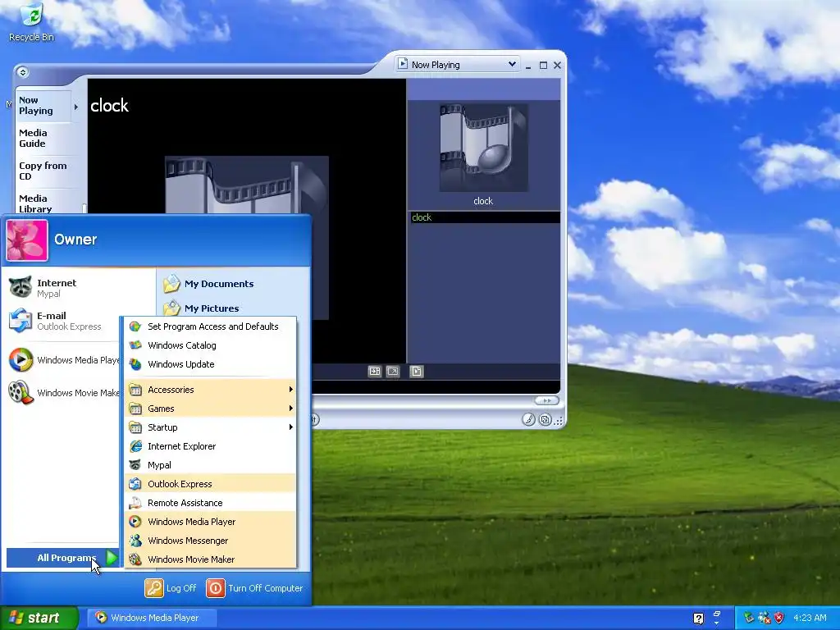Click Turn Off Computer
Screen dimensions: 840x630
(x=255, y=588)
